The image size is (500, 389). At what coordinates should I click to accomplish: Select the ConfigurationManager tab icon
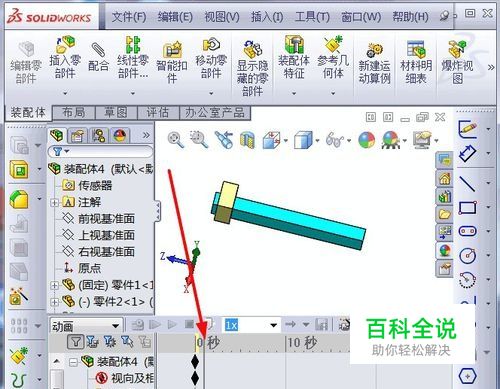pyautogui.click(x=99, y=136)
